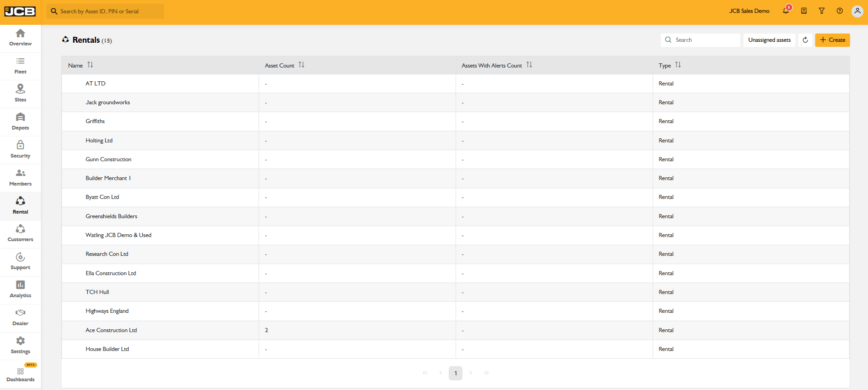Viewport: 868px width, 390px height.
Task: Open the Griffiths rental
Action: point(455,121)
